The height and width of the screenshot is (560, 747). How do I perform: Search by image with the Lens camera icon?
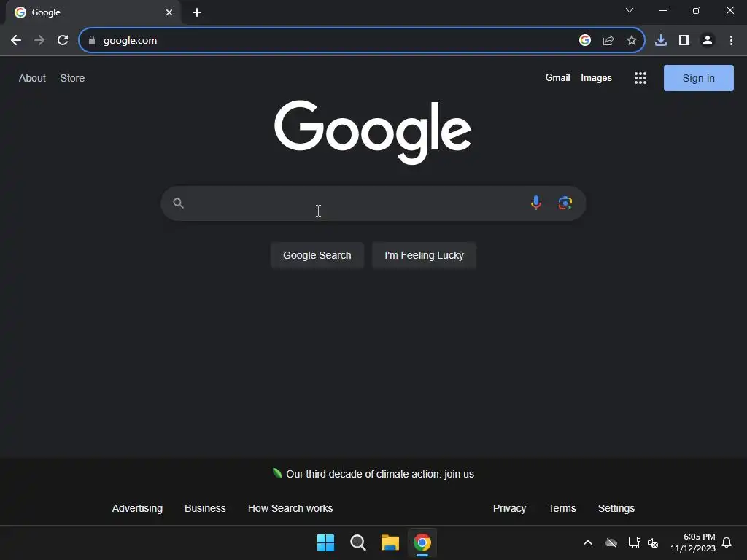pos(565,203)
